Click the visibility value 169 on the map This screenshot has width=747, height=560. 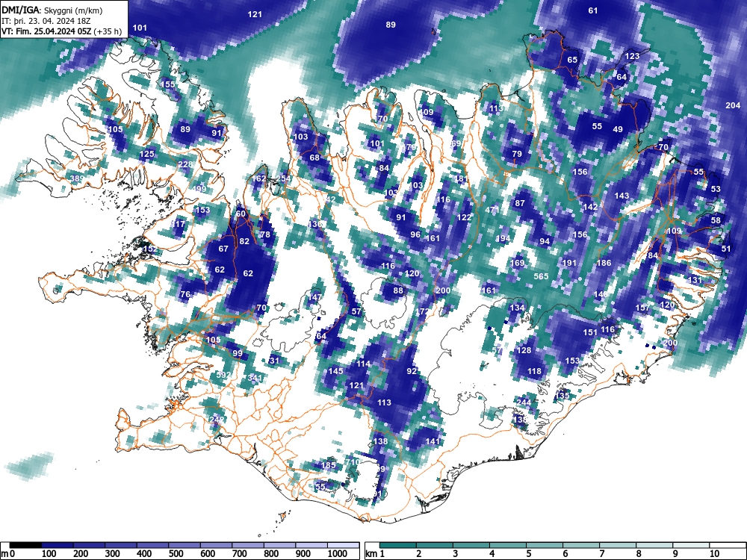coord(518,263)
